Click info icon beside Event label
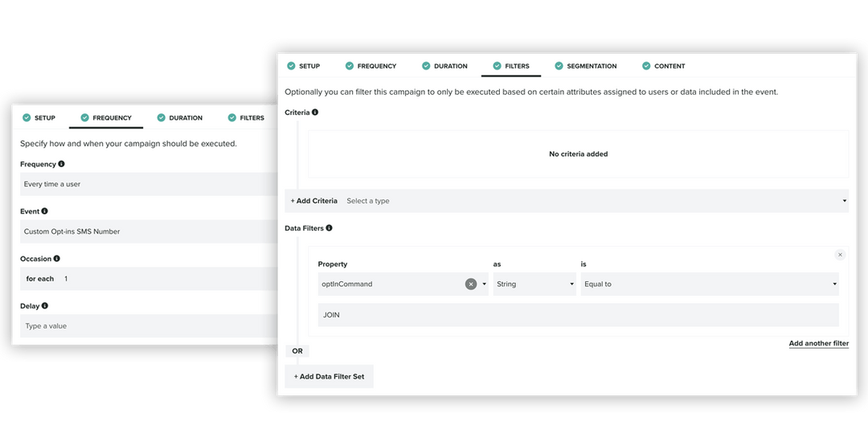This screenshot has width=868, height=434. point(44,211)
